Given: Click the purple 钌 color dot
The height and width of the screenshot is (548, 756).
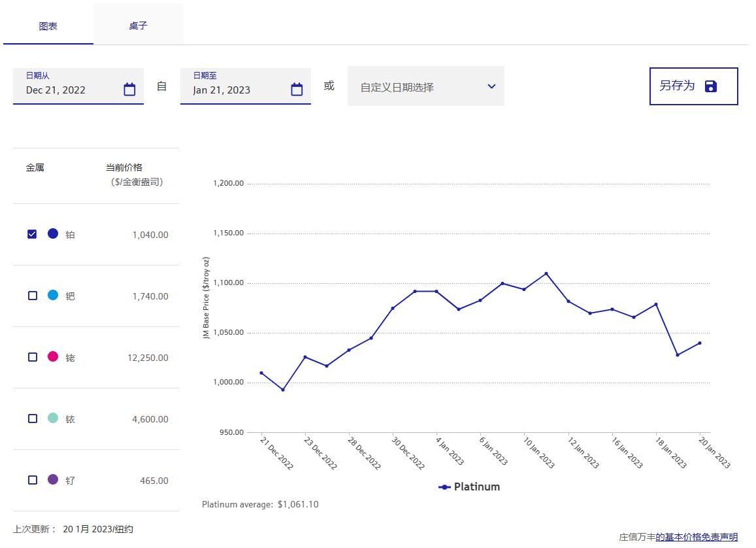Looking at the screenshot, I should 53,479.
